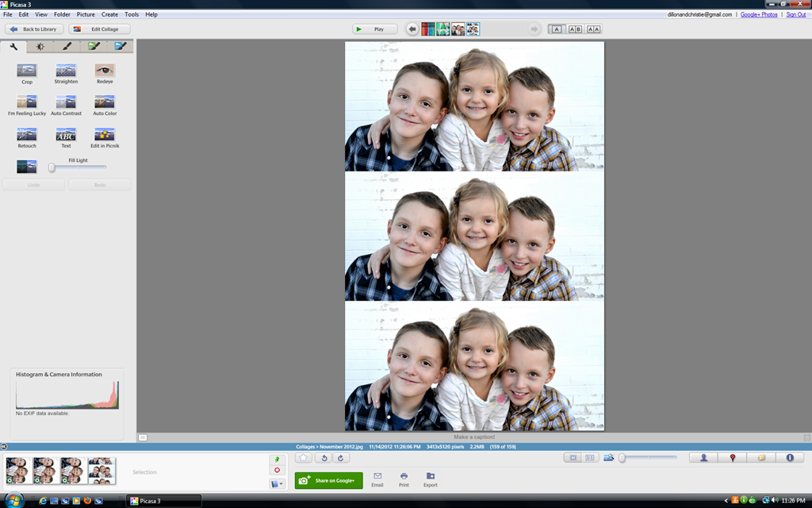Open the Folder menu
This screenshot has height=508, width=812.
point(62,14)
